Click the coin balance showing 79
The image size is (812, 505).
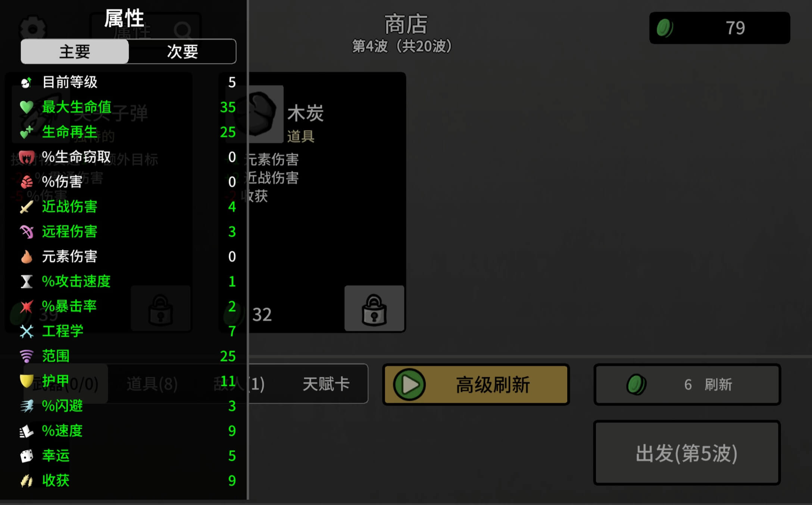point(719,28)
